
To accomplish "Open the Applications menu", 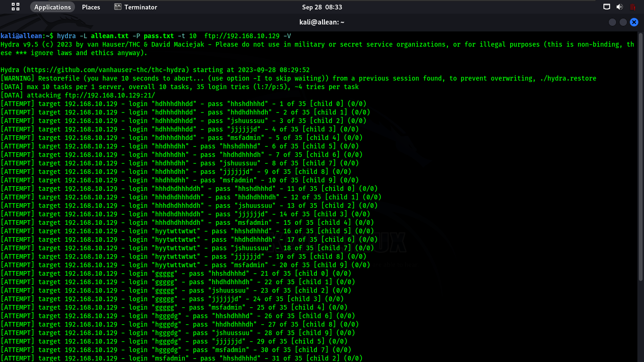I will [52, 7].
